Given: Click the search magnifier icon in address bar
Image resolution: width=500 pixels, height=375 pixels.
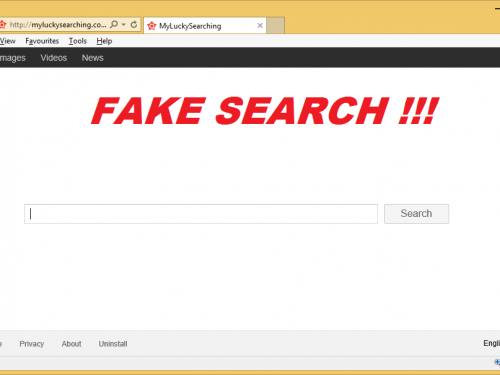Looking at the screenshot, I should 114,24.
